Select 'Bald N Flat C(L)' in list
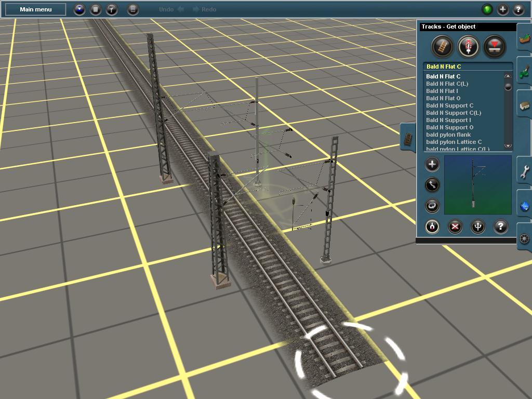The width and height of the screenshot is (532, 399). point(447,84)
